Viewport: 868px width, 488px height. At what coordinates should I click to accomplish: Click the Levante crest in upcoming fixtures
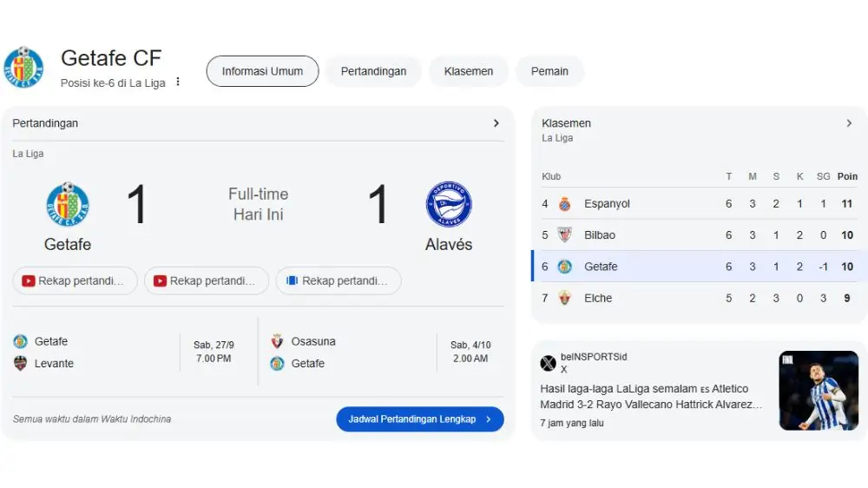click(20, 363)
